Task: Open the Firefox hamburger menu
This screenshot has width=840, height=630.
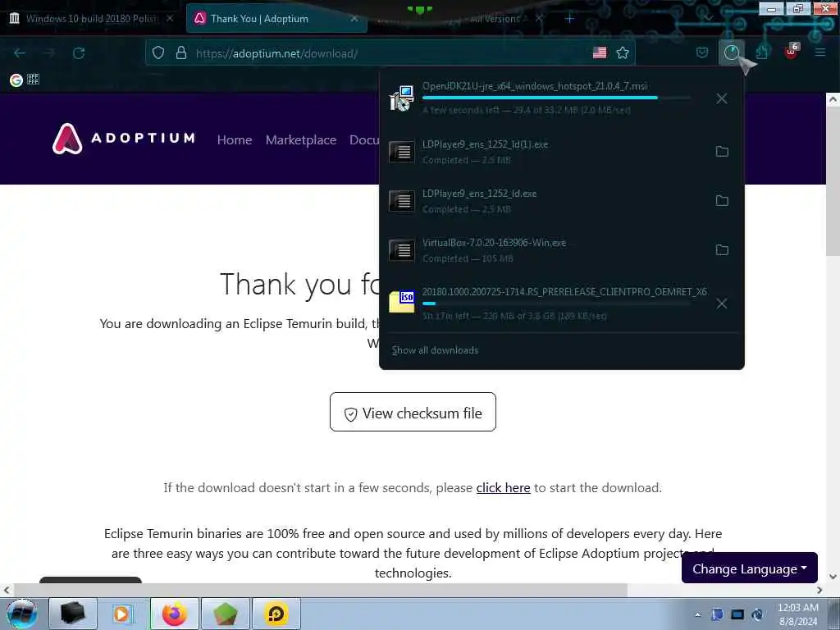Action: click(x=820, y=52)
